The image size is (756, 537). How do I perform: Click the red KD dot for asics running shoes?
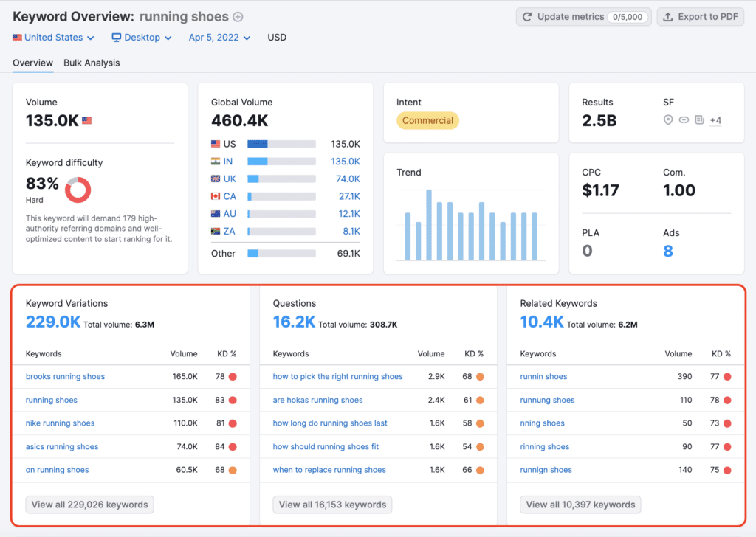[x=233, y=447]
